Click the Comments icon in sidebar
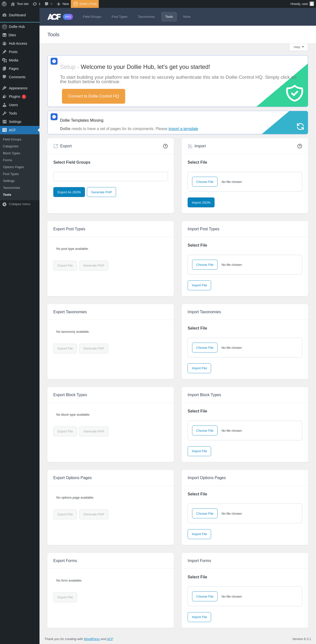Screen dimensions: 316x644 click(x=4, y=77)
